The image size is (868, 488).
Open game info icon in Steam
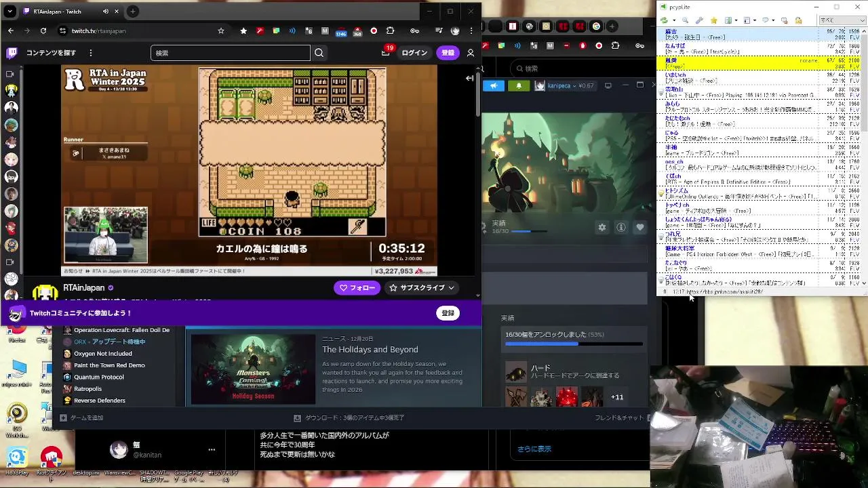point(620,228)
